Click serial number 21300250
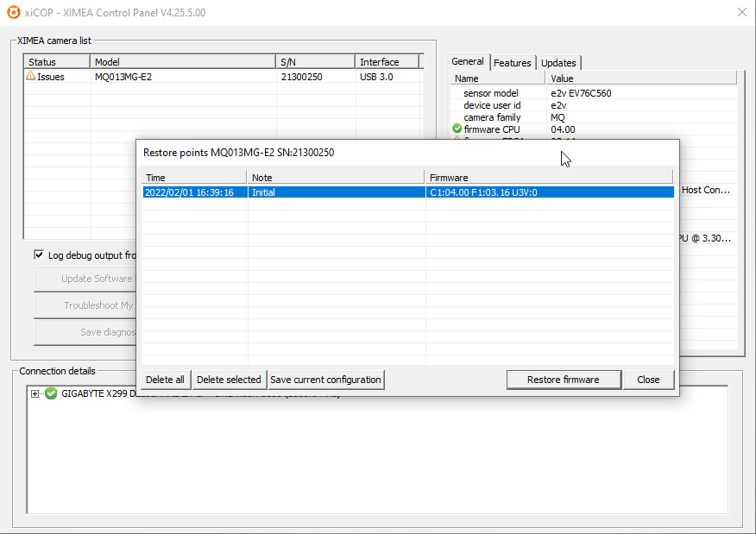The width and height of the screenshot is (756, 534). click(302, 77)
